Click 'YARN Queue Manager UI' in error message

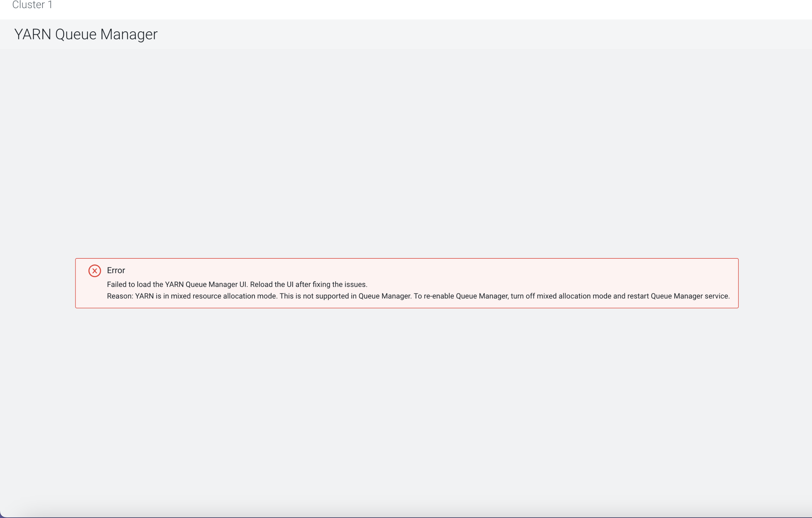pos(206,284)
